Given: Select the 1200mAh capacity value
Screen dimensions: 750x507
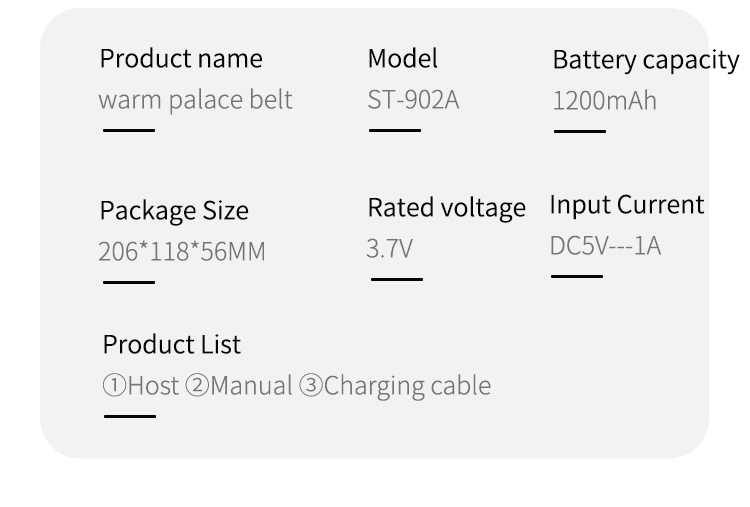Looking at the screenshot, I should (x=604, y=101).
